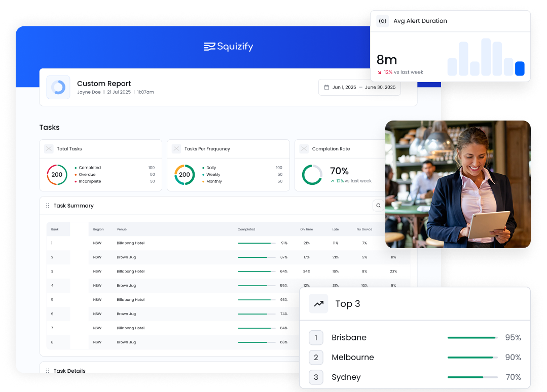
Task: Click the Total Tasks card icon
Action: point(49,149)
